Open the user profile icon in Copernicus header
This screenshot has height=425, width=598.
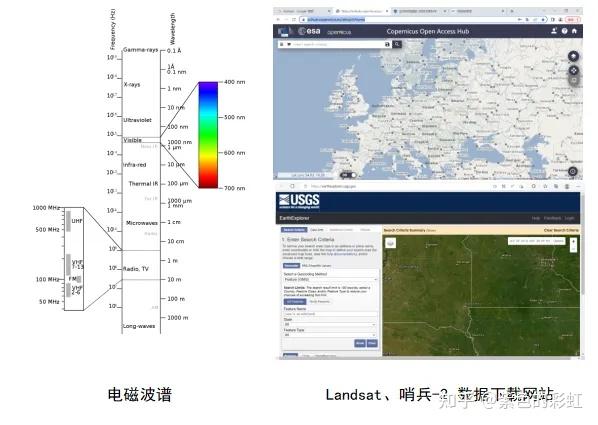(x=554, y=31)
